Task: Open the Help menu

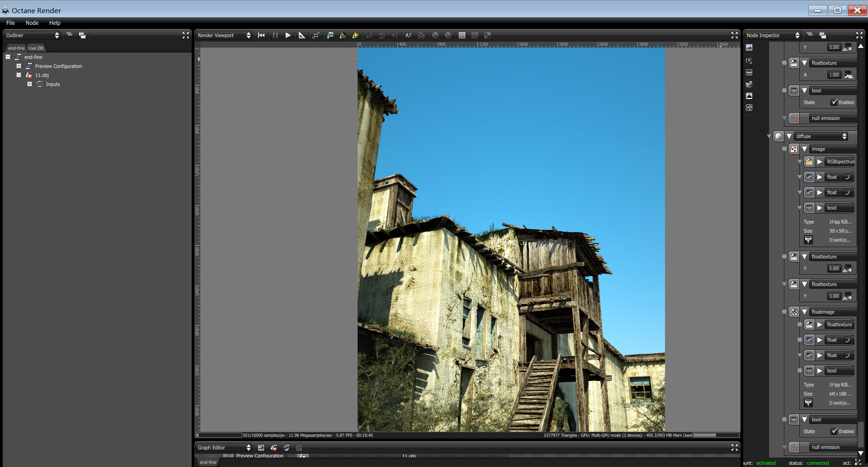Action: (x=55, y=23)
